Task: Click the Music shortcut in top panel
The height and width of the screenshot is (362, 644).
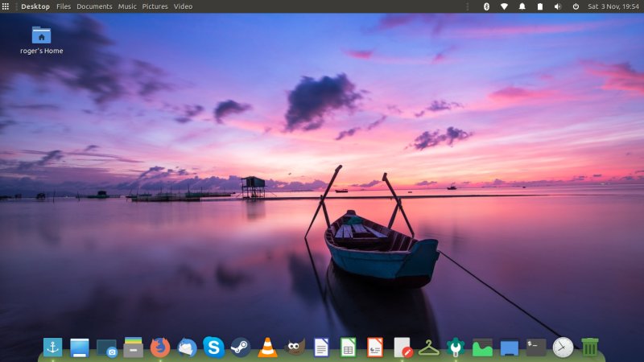Action: click(x=127, y=6)
